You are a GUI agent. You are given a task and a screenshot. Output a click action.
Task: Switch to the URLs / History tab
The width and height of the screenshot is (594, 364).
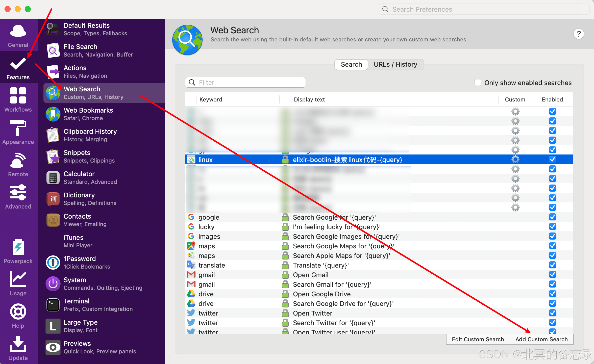pos(395,64)
